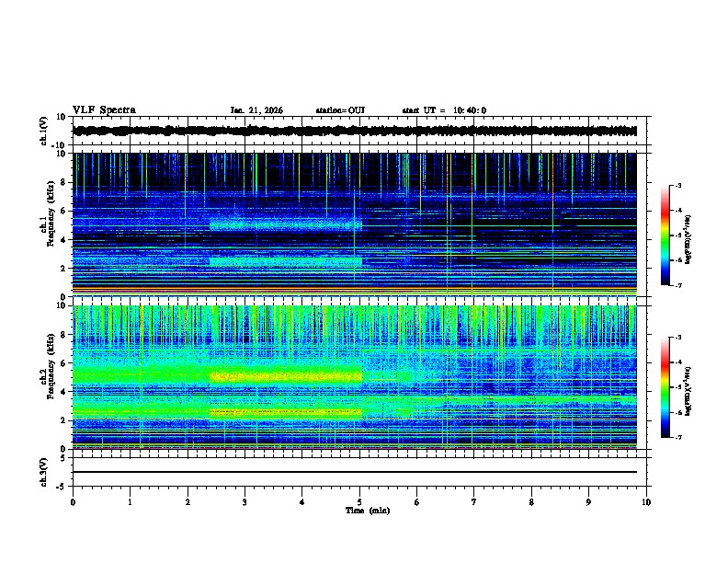
Task: Click the "start UT = 10:40:0" header text
Action: point(444,110)
